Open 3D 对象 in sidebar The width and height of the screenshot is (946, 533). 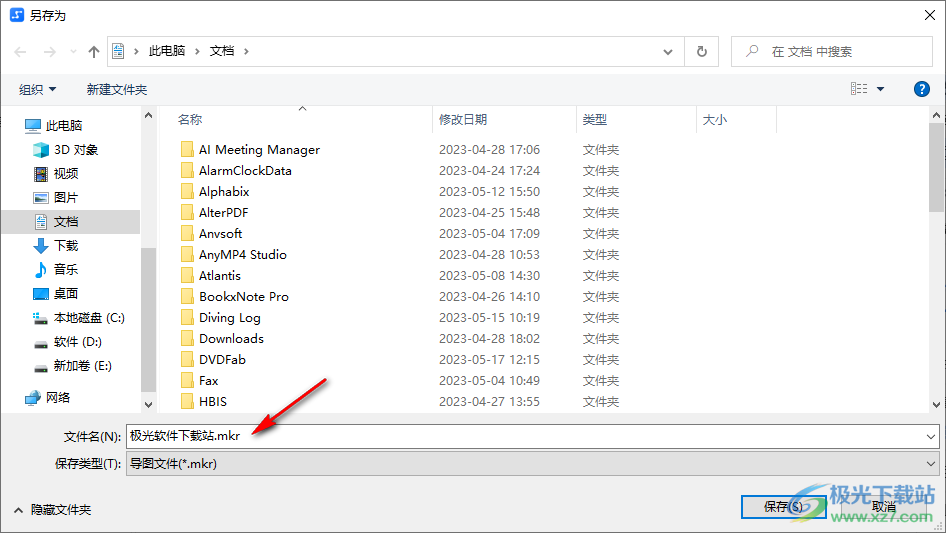[x=75, y=150]
